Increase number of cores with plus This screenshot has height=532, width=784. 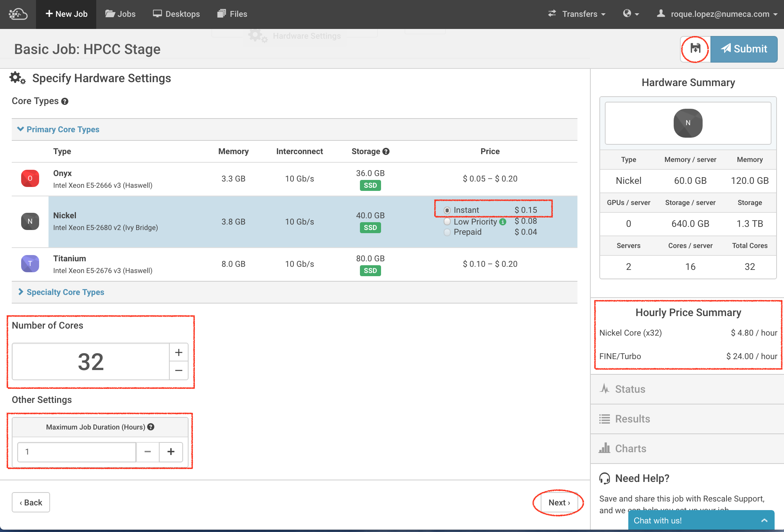(179, 352)
